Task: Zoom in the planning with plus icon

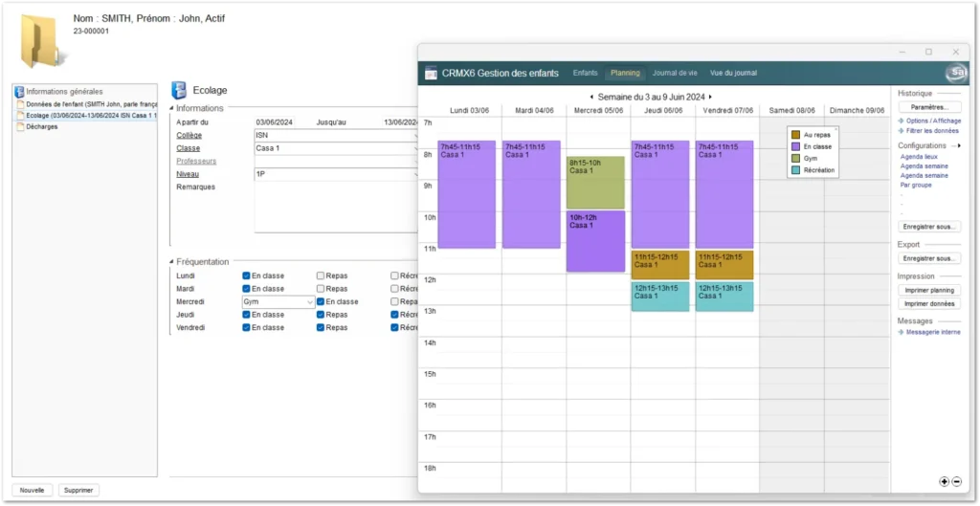Action: tap(945, 482)
